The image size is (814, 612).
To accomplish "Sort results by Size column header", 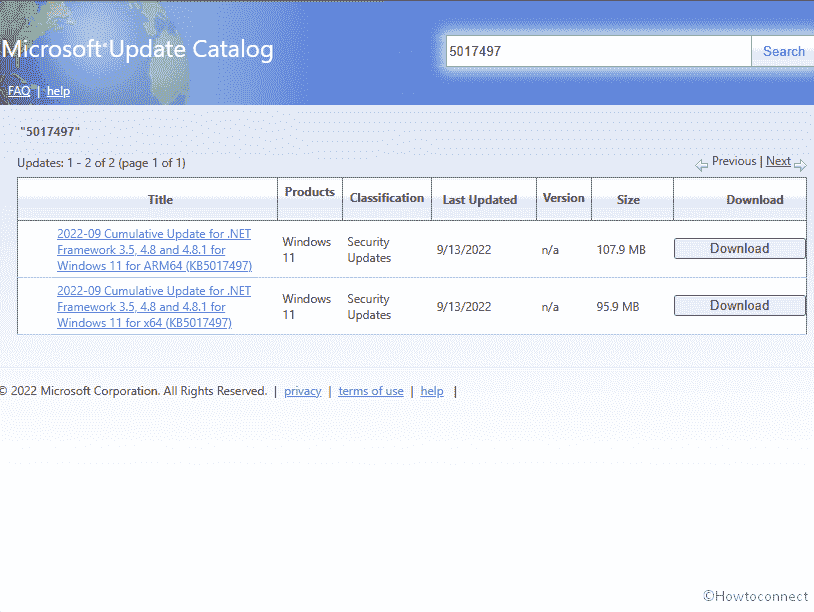I will click(628, 200).
